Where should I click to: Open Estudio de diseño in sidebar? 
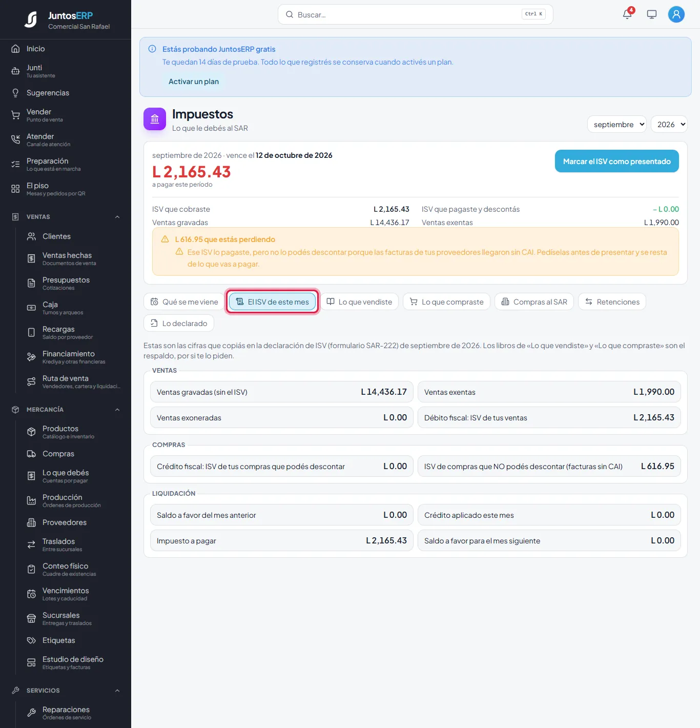pyautogui.click(x=73, y=662)
